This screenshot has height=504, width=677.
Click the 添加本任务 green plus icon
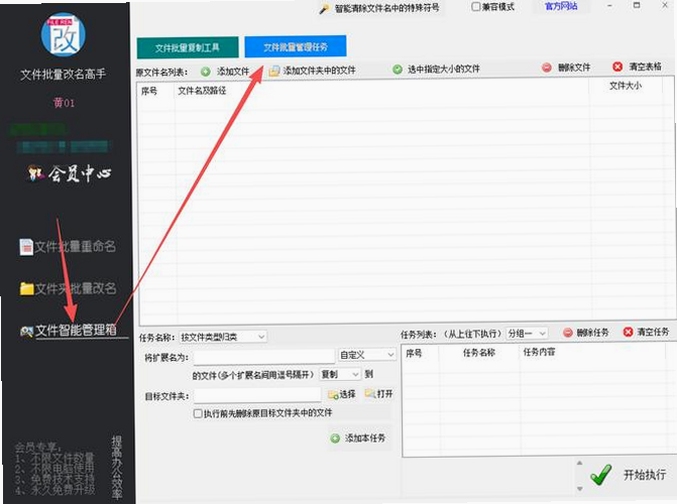point(335,438)
